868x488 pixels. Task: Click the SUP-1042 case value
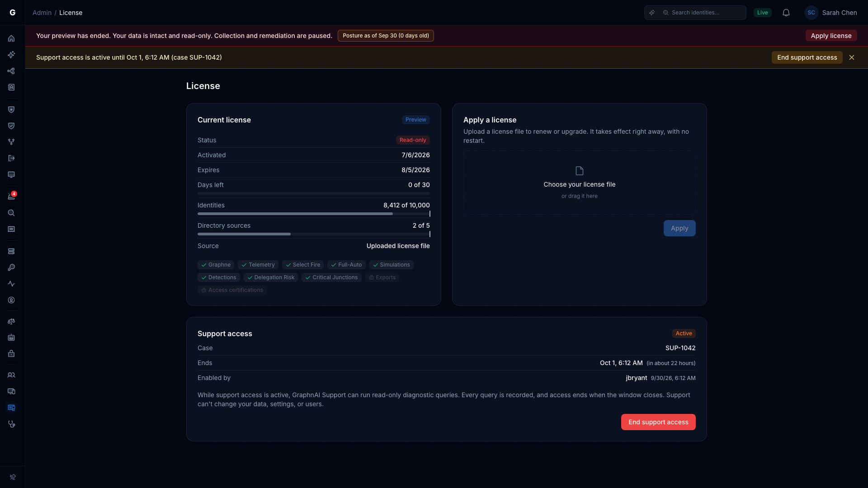click(680, 348)
